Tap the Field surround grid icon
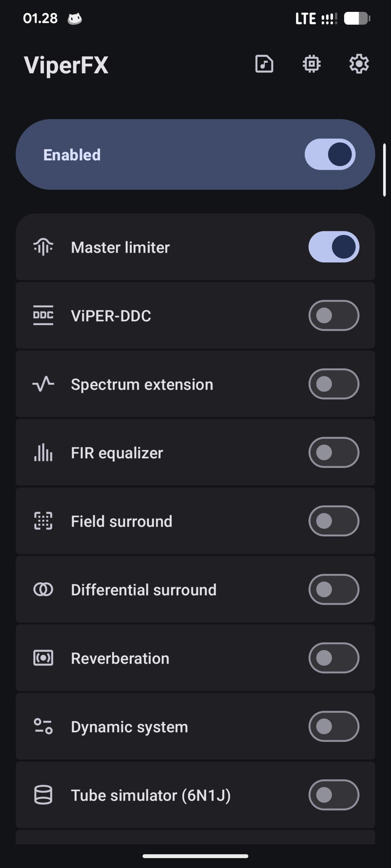This screenshot has height=868, width=391. (x=43, y=521)
